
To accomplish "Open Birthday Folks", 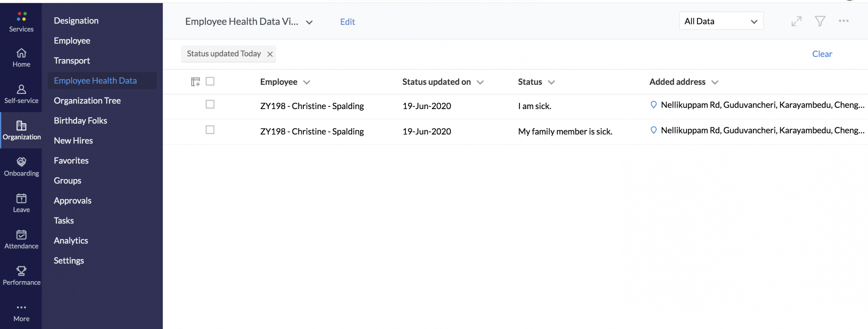I will 80,120.
